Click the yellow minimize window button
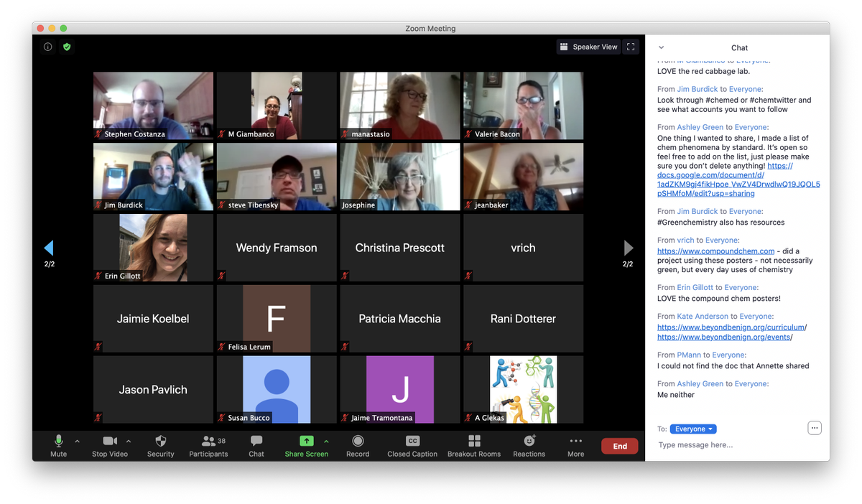Image resolution: width=862 pixels, height=504 pixels. click(x=52, y=28)
